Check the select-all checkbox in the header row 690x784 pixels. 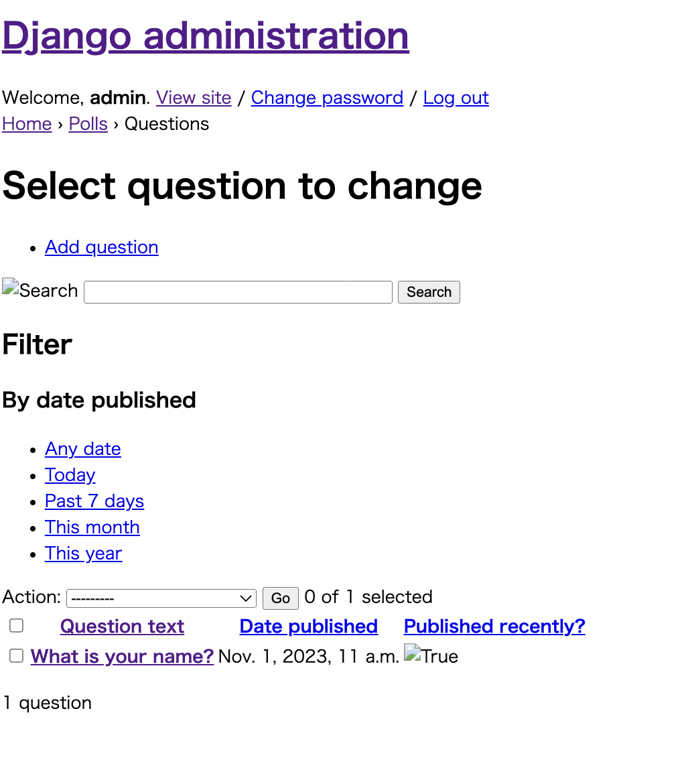click(x=16, y=625)
